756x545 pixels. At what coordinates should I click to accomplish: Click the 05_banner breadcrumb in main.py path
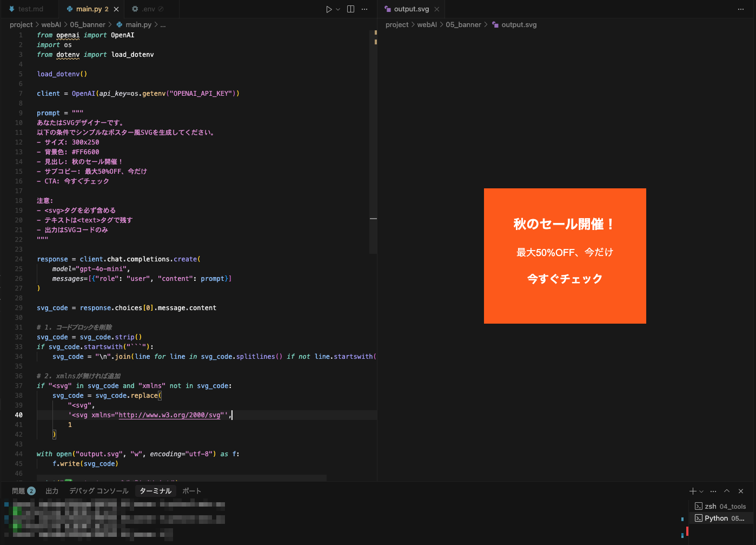pyautogui.click(x=88, y=25)
